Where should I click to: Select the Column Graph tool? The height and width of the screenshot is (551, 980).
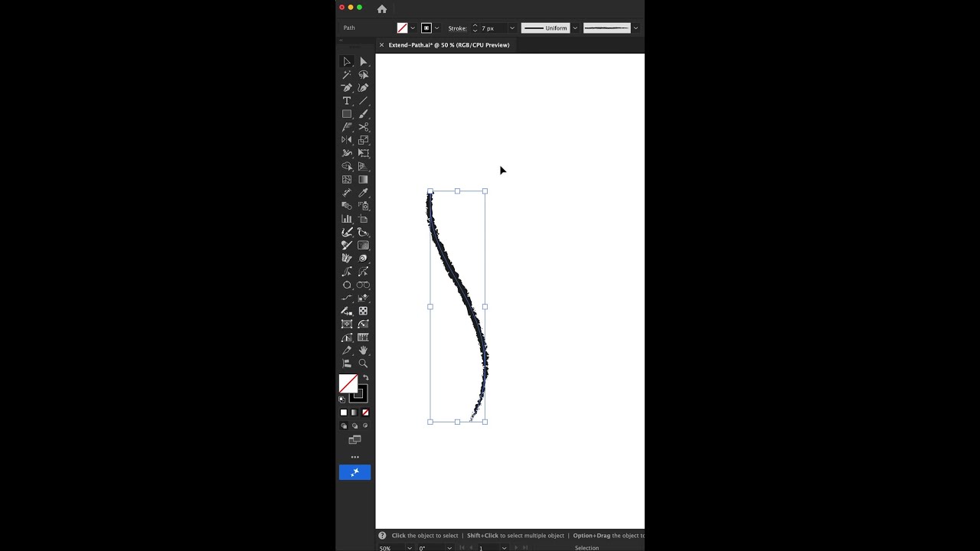(x=347, y=219)
